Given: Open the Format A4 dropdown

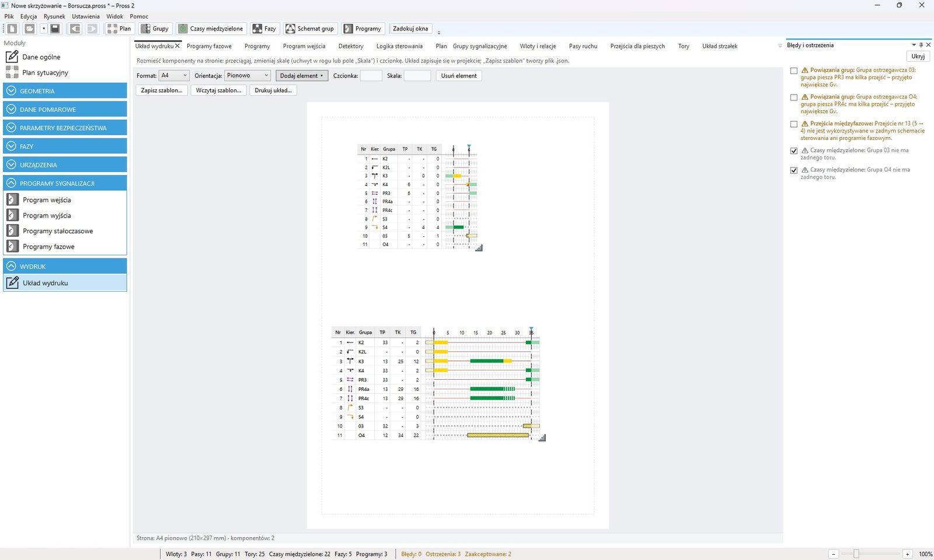Looking at the screenshot, I should point(174,75).
